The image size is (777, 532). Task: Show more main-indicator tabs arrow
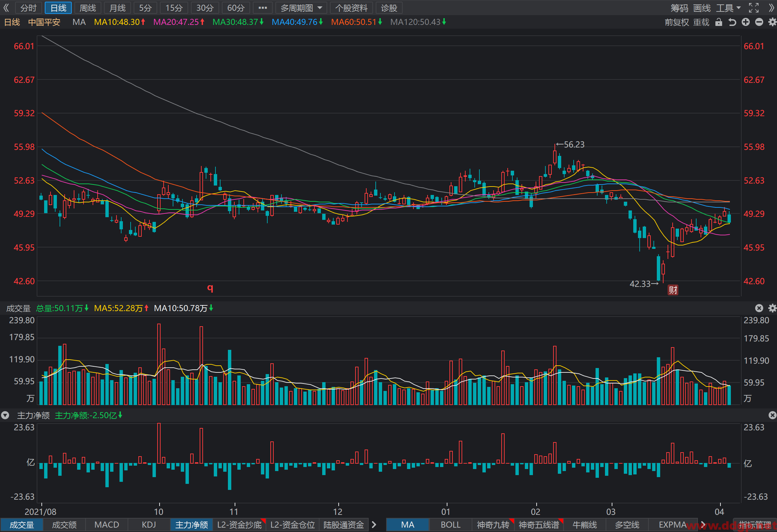[703, 525]
